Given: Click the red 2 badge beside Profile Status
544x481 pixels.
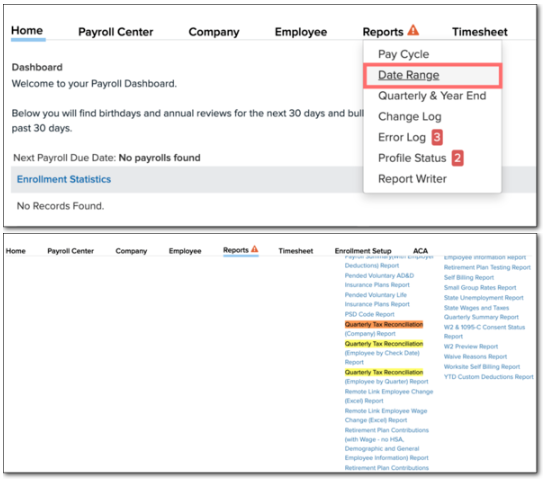Looking at the screenshot, I should pos(457,158).
